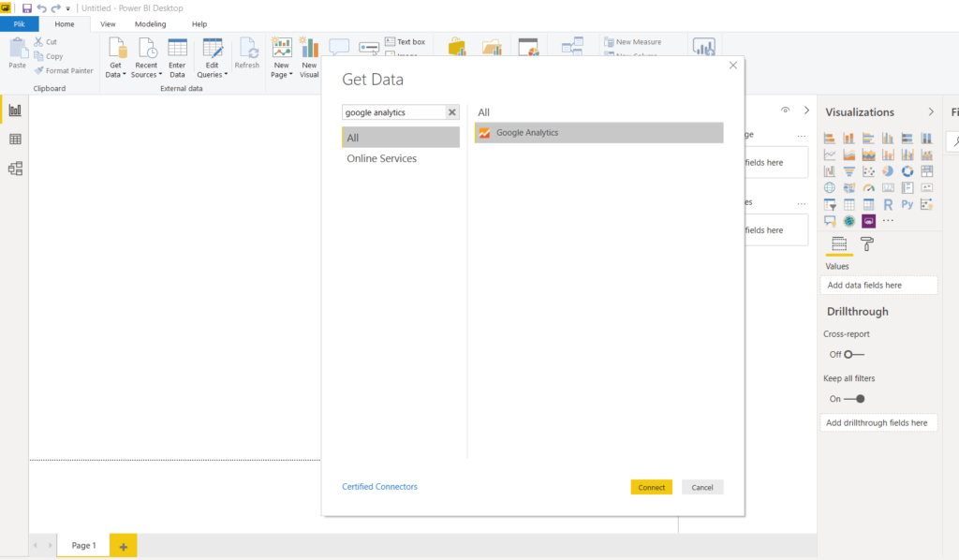Select the Q&A visual
The width and height of the screenshot is (959, 560).
(x=830, y=221)
